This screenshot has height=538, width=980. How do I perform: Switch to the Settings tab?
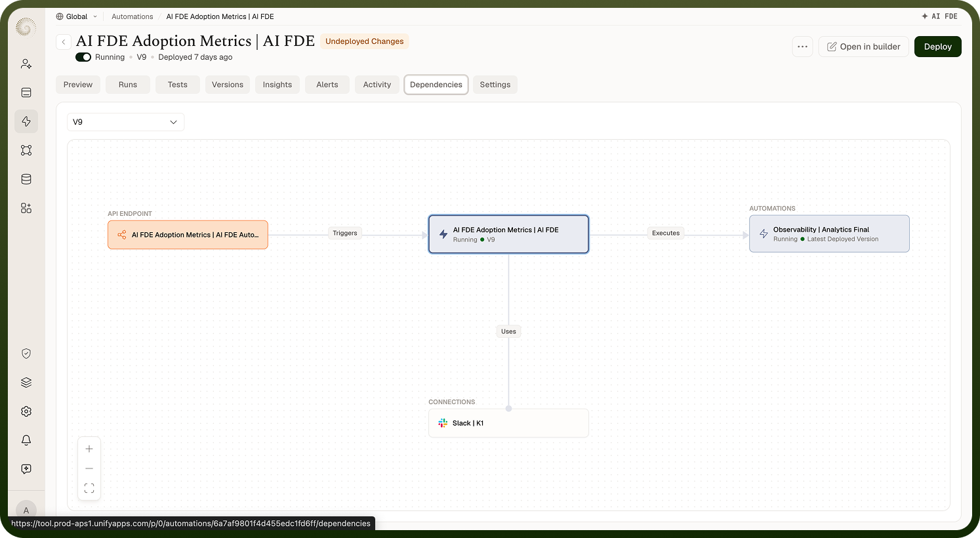coord(495,85)
